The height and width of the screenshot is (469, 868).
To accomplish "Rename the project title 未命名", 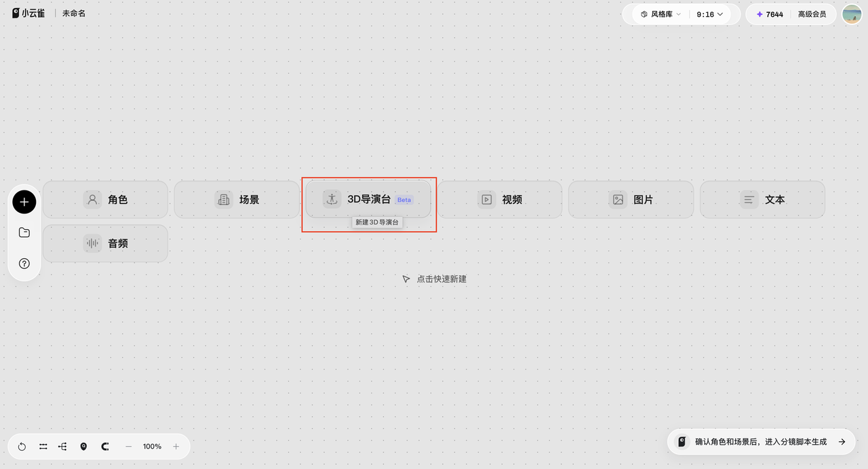I will pyautogui.click(x=74, y=14).
